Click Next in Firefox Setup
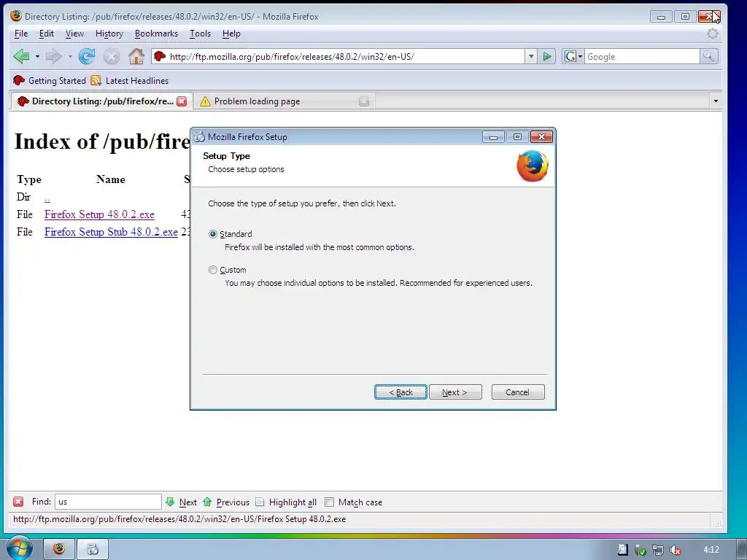747x560 pixels. 455,392
